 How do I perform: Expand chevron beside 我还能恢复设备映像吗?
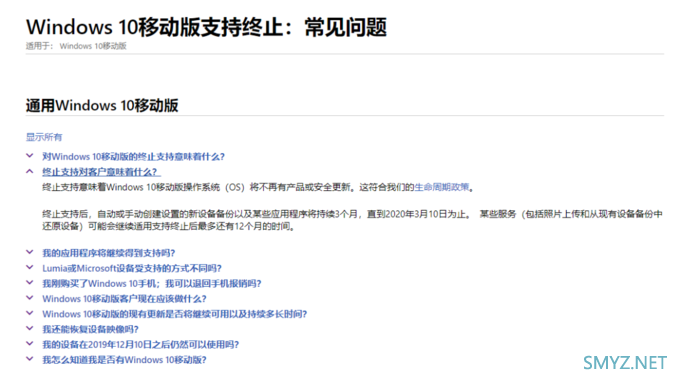(29, 328)
